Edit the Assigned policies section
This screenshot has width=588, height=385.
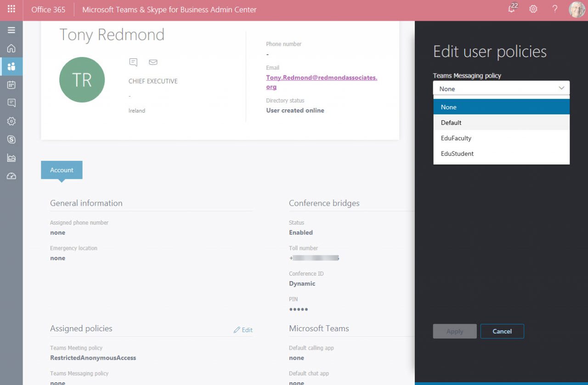point(243,330)
